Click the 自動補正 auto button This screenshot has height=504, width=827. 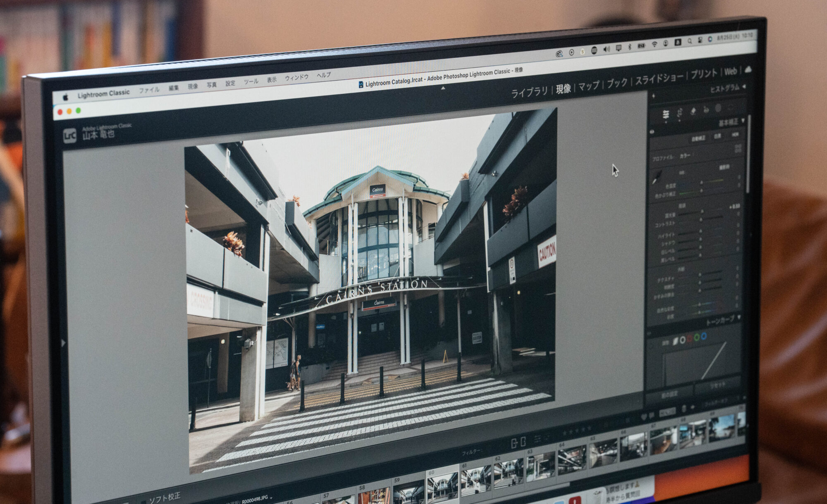pos(698,139)
